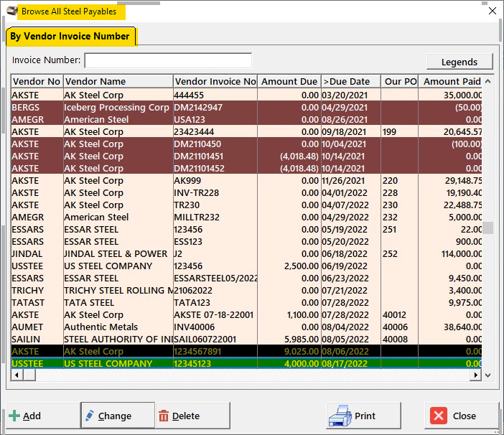
Task: Select black-highlighted invoice 1234567891 row
Action: 246,352
